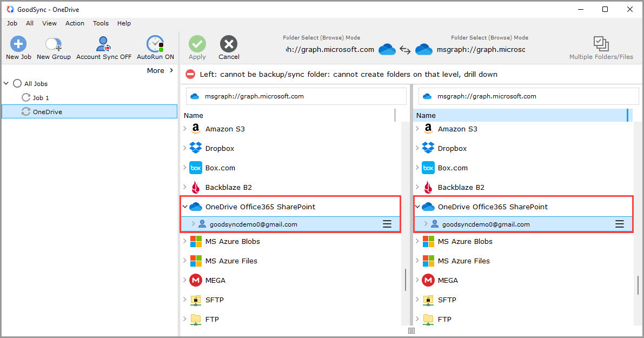644x338 pixels.
Task: Click the left pane vertical scrollbar
Action: [x=406, y=280]
